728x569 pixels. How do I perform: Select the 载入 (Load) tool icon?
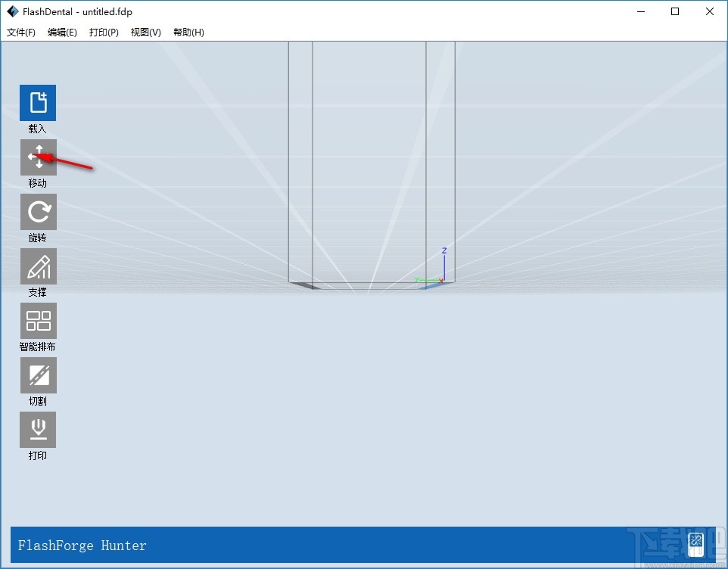point(38,103)
